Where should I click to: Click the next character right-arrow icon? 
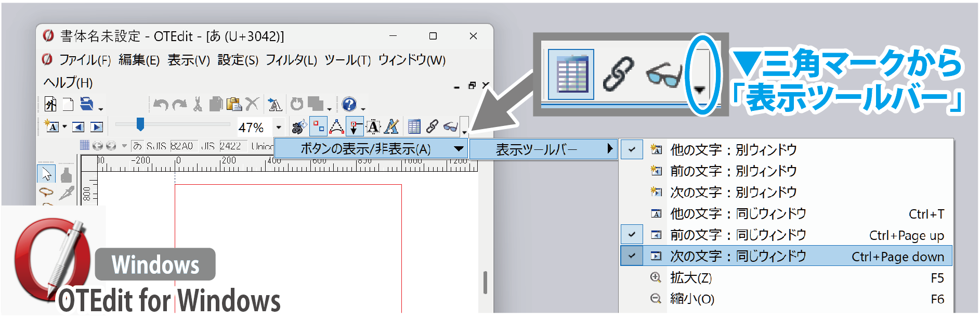pos(97,127)
